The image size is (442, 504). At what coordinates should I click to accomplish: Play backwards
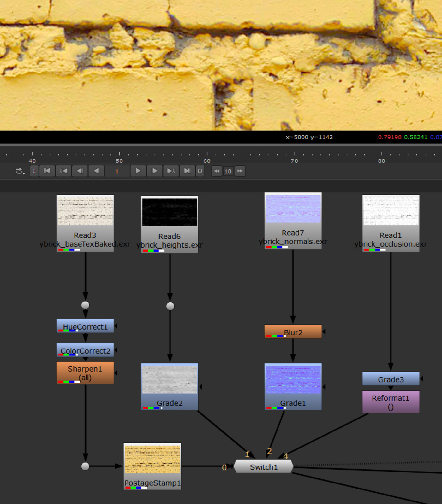click(96, 171)
